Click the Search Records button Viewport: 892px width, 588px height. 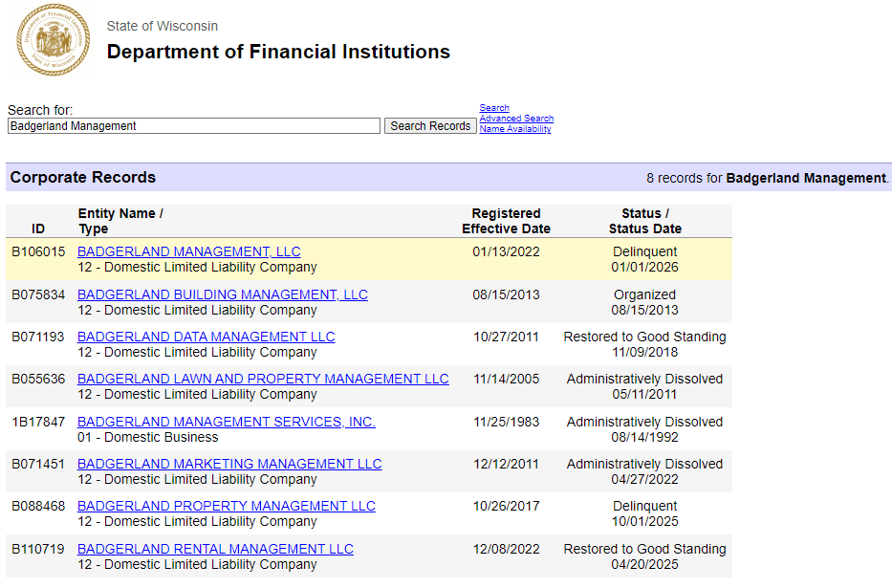[x=430, y=125]
